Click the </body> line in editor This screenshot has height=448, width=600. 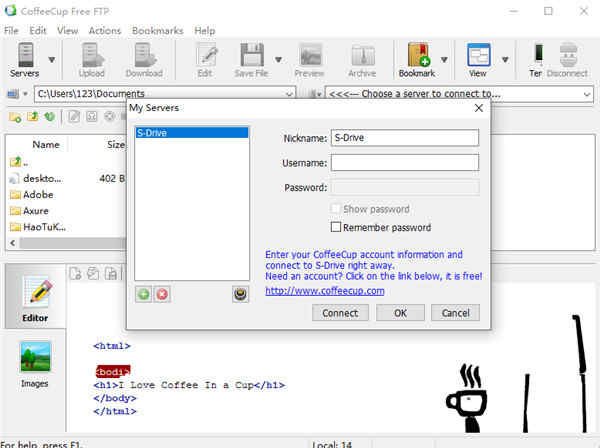coord(115,398)
